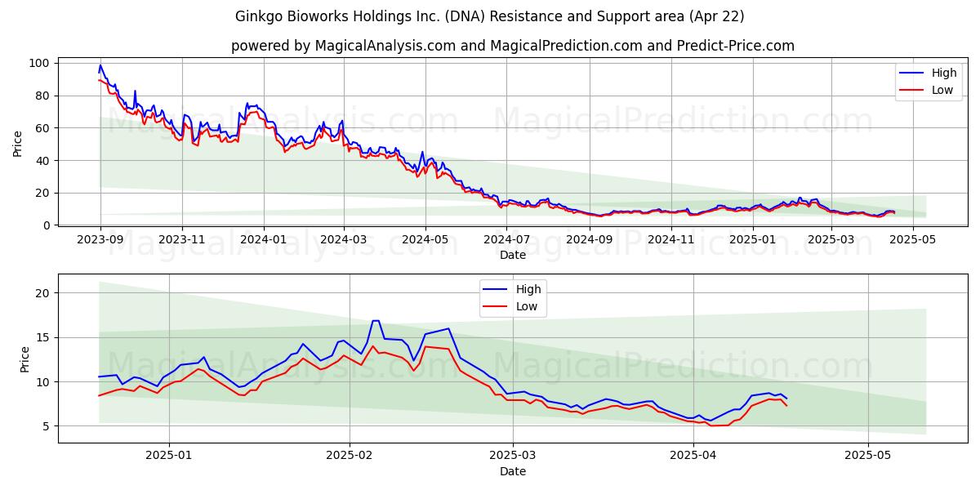Click the top chart's '2024-05' x-axis label

(425, 240)
